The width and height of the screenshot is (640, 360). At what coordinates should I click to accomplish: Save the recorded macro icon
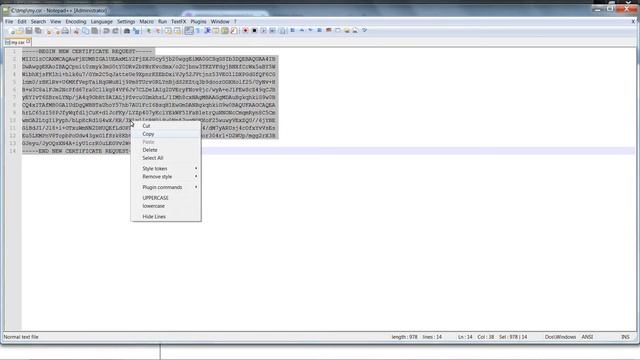click(x=282, y=31)
